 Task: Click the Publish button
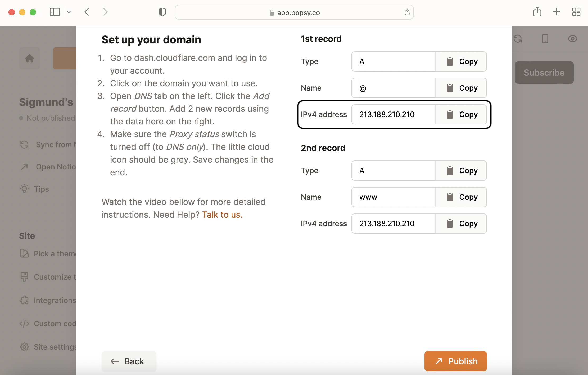pos(455,361)
